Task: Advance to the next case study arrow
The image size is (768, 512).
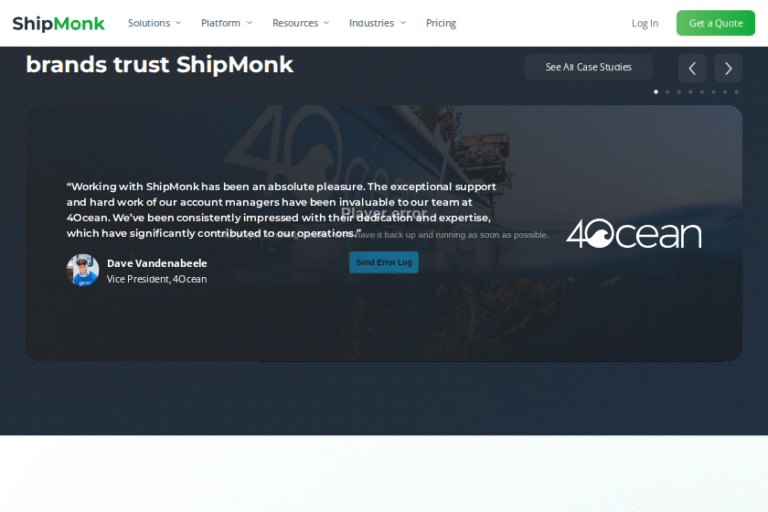Action: [x=728, y=68]
